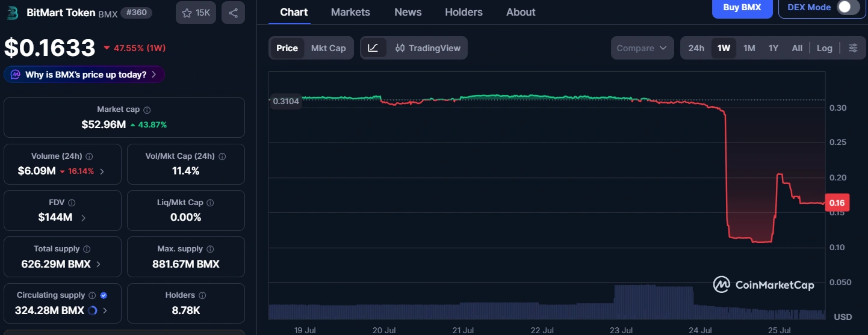Click info icon next to Vol/Mkt Cap (24h)

[222, 156]
